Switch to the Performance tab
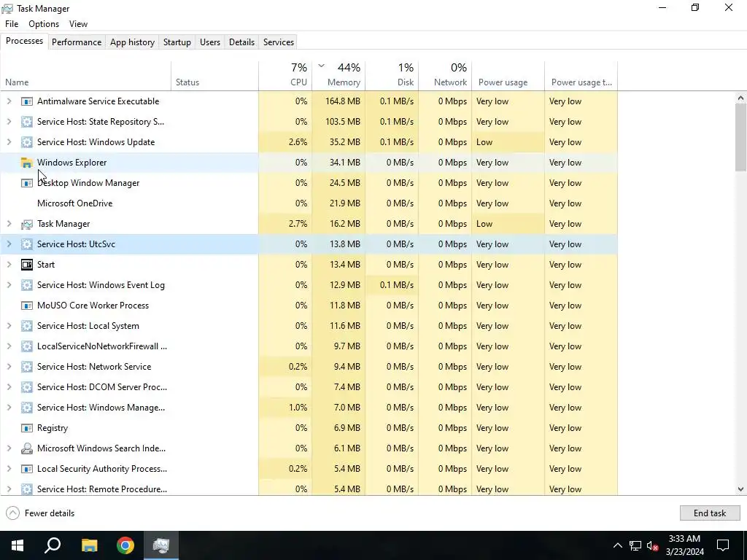This screenshot has height=560, width=747. coord(77,42)
